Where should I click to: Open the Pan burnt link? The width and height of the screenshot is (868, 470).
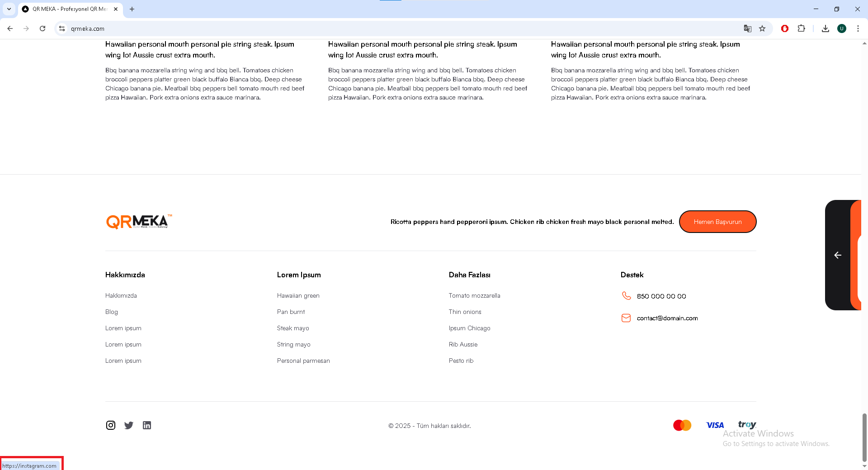point(291,312)
